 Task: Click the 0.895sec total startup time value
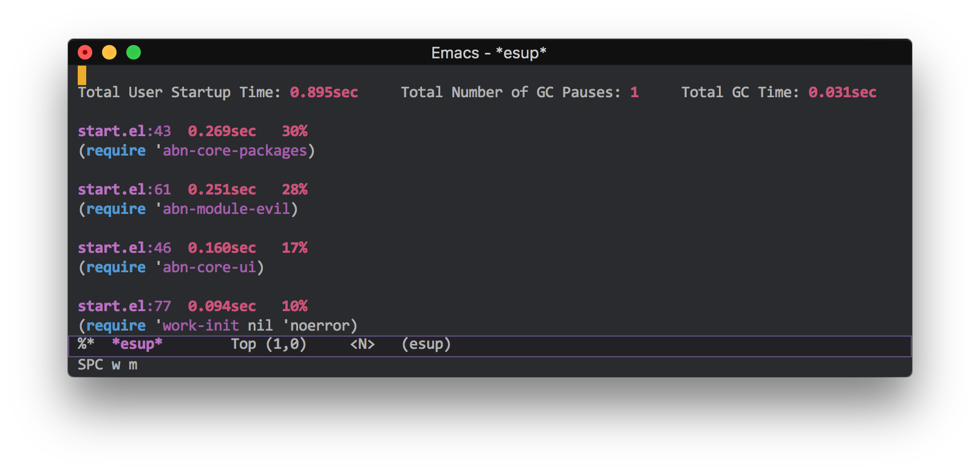pos(324,92)
